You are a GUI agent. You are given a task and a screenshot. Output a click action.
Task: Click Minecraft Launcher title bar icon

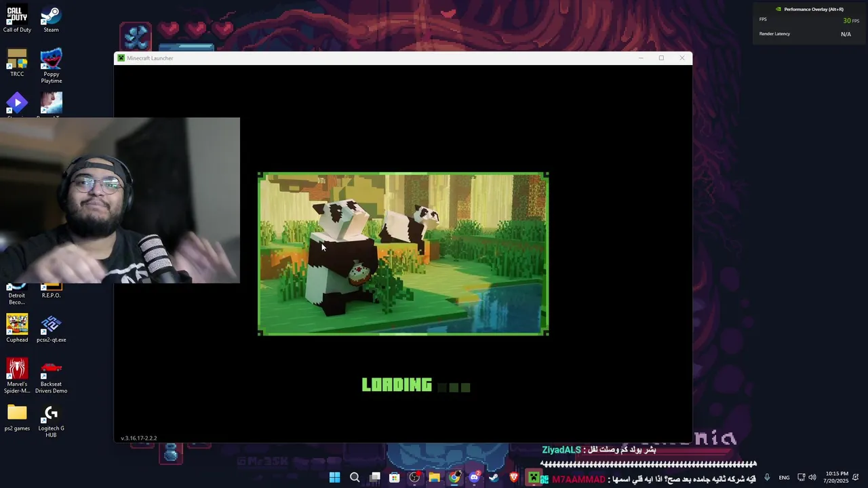[121, 58]
